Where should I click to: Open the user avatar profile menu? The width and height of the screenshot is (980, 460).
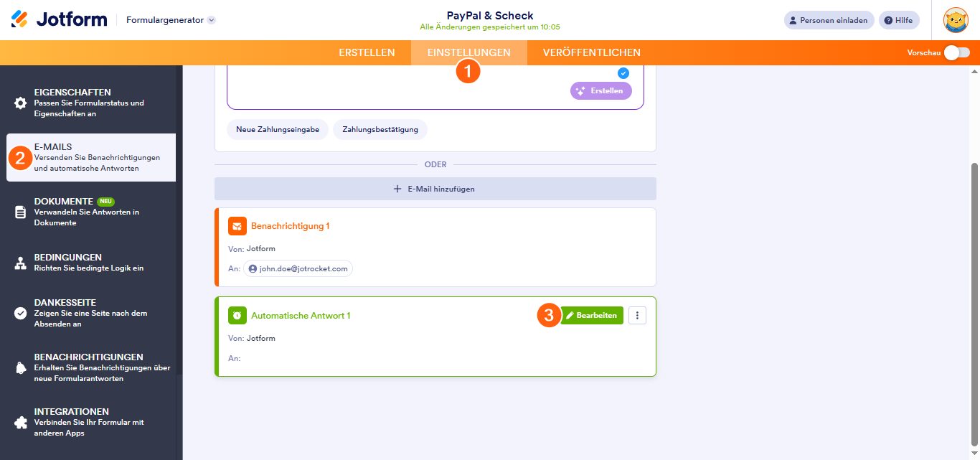pos(956,20)
